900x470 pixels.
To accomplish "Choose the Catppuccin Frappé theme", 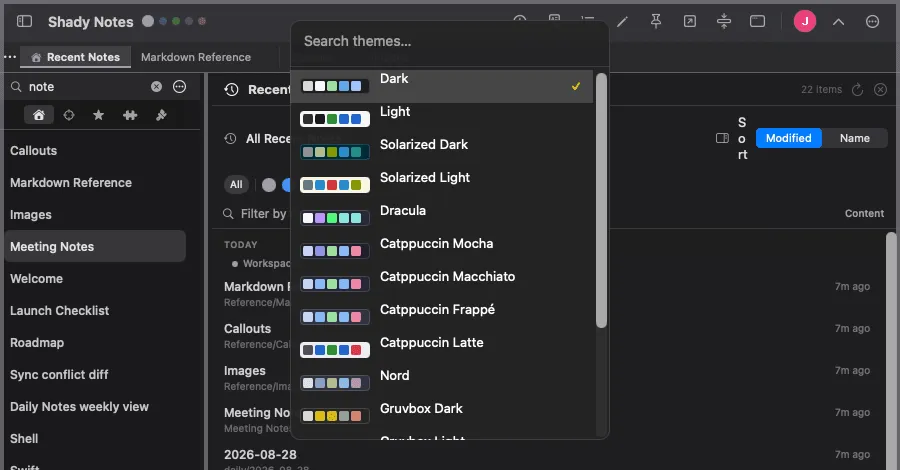I will coord(442,317).
